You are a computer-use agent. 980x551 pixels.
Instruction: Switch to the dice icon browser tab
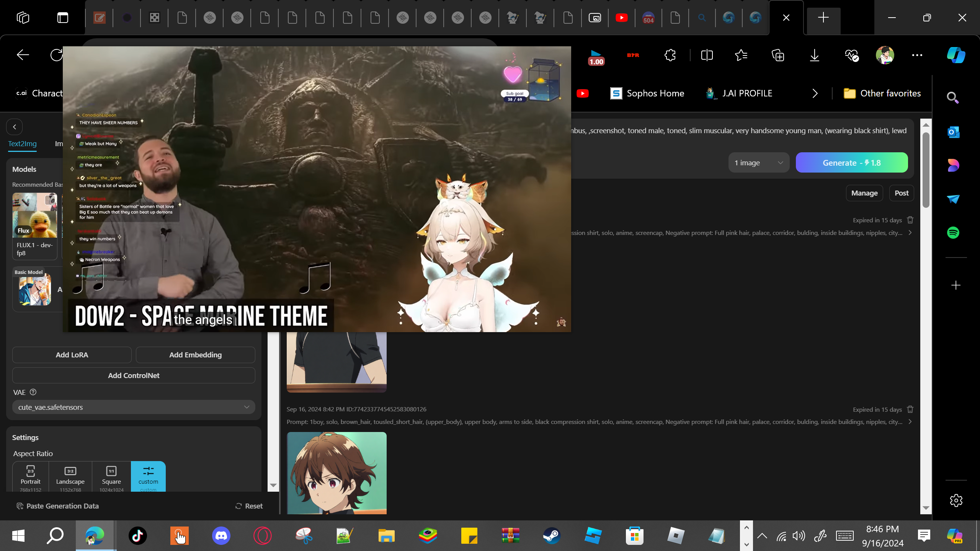155,18
